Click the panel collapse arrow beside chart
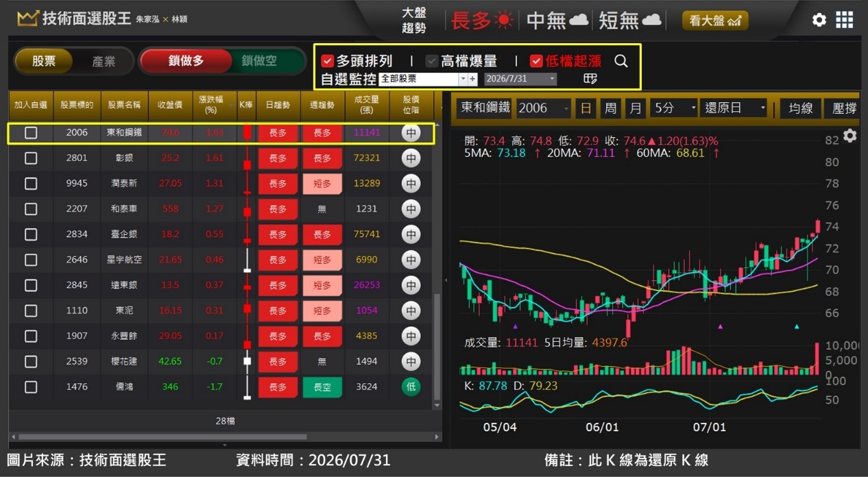868x477 pixels. (446, 280)
